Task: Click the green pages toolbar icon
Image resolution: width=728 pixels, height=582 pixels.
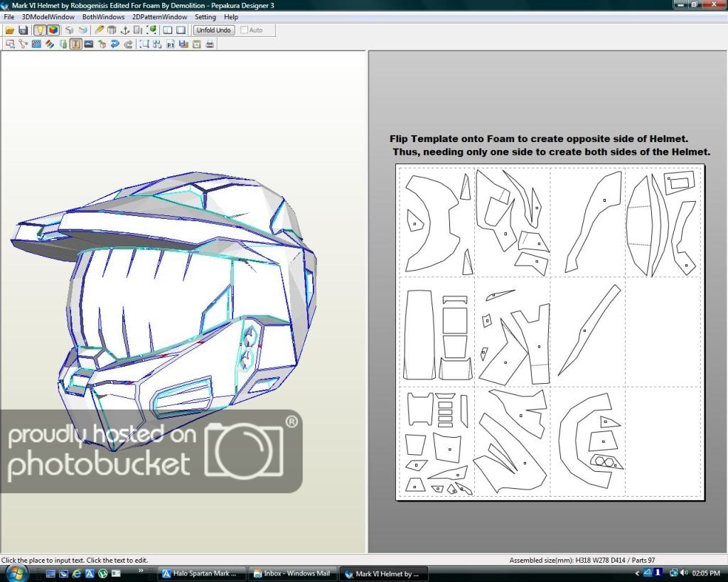Action: click(63, 44)
